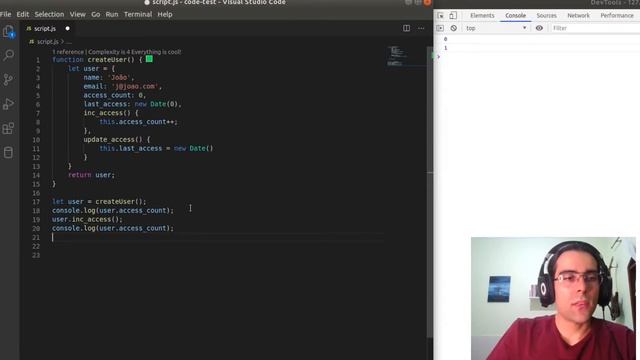Click the console output value 1
Screen dimensions: 640x360
click(x=445, y=48)
